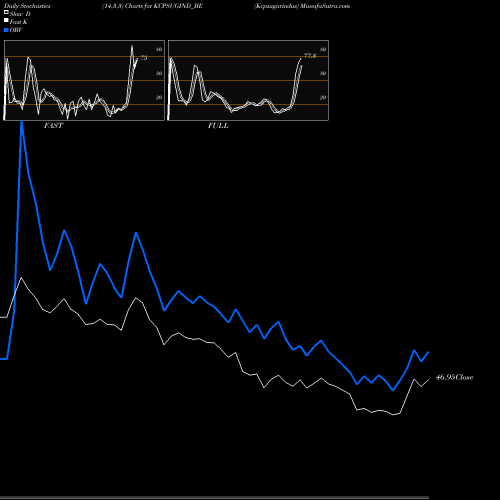
Task: Click the FAST stochastic chart thumbnail
Action: click(x=84, y=80)
